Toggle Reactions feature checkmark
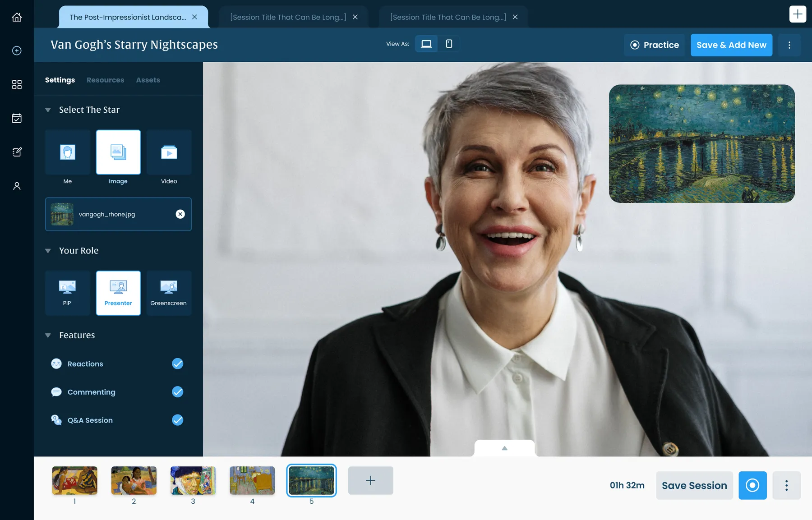 tap(178, 364)
